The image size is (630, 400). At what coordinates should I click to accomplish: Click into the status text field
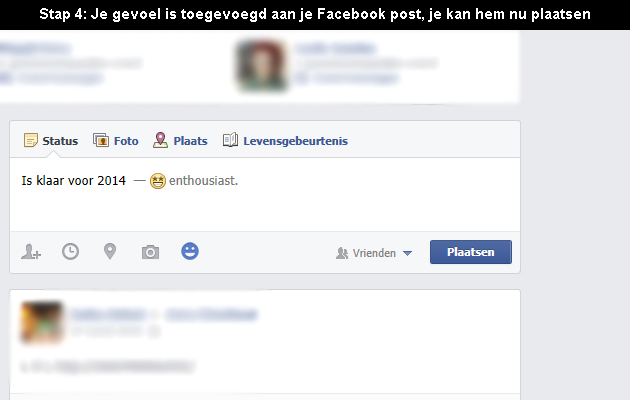(265, 194)
